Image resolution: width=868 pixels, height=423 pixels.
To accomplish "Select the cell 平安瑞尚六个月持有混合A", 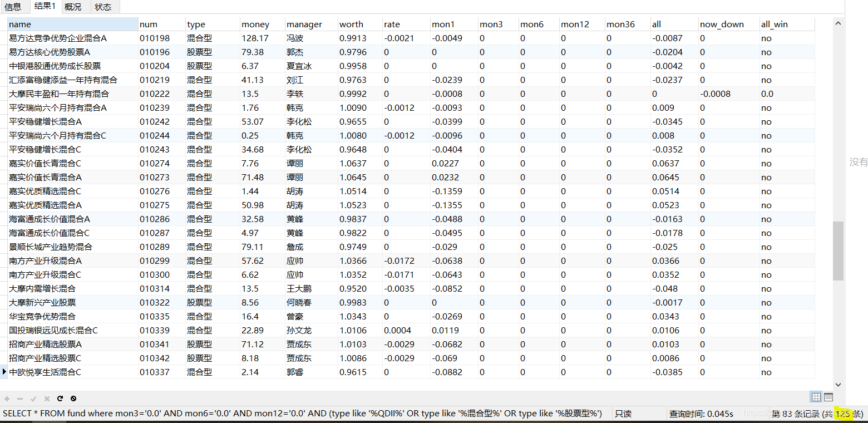I will click(72, 107).
